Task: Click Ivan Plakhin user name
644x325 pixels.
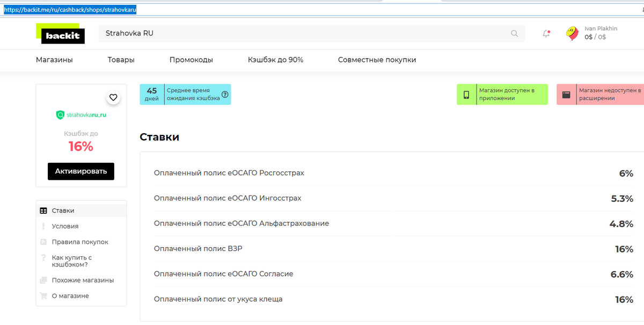Action: pos(601,28)
